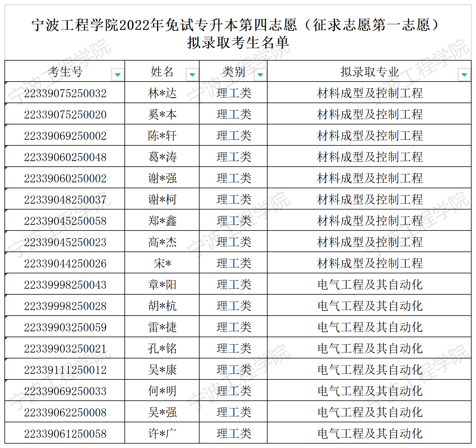Select the 类别 header cell
The width and height of the screenshot is (476, 448).
233,71
